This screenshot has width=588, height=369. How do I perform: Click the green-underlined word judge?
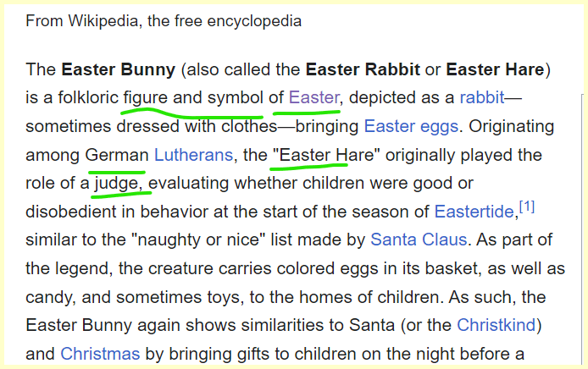point(119,184)
